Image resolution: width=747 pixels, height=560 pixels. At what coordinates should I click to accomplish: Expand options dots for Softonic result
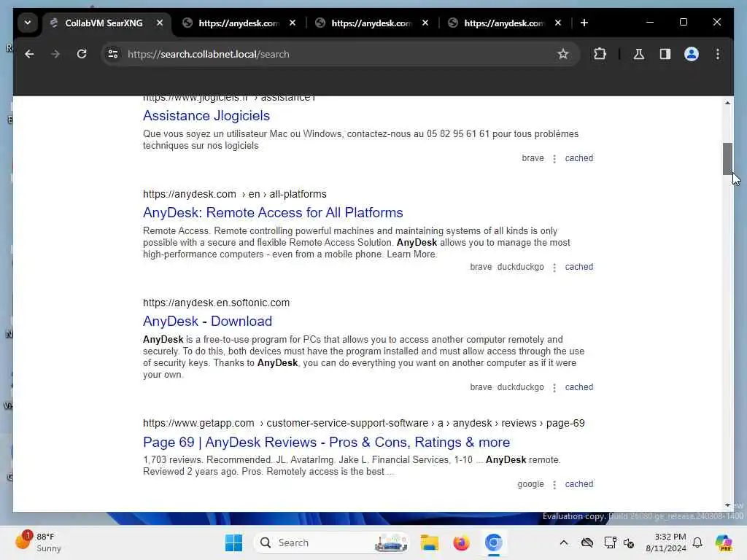pos(554,388)
